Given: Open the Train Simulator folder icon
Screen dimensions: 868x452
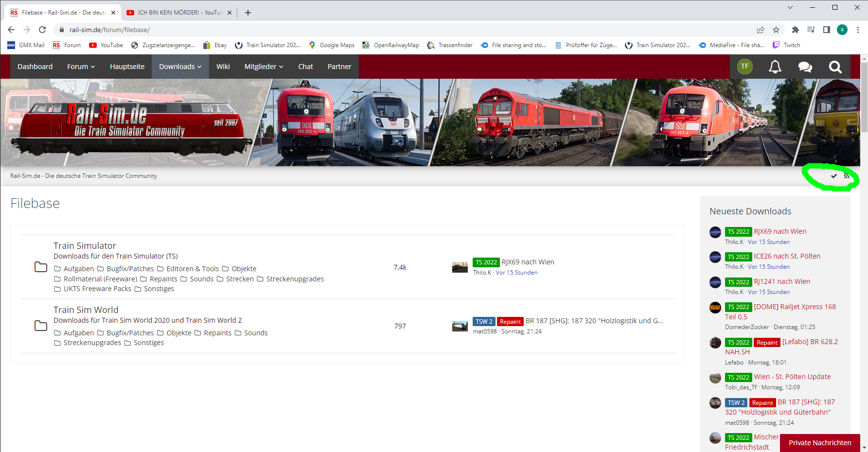Looking at the screenshot, I should [x=41, y=267].
